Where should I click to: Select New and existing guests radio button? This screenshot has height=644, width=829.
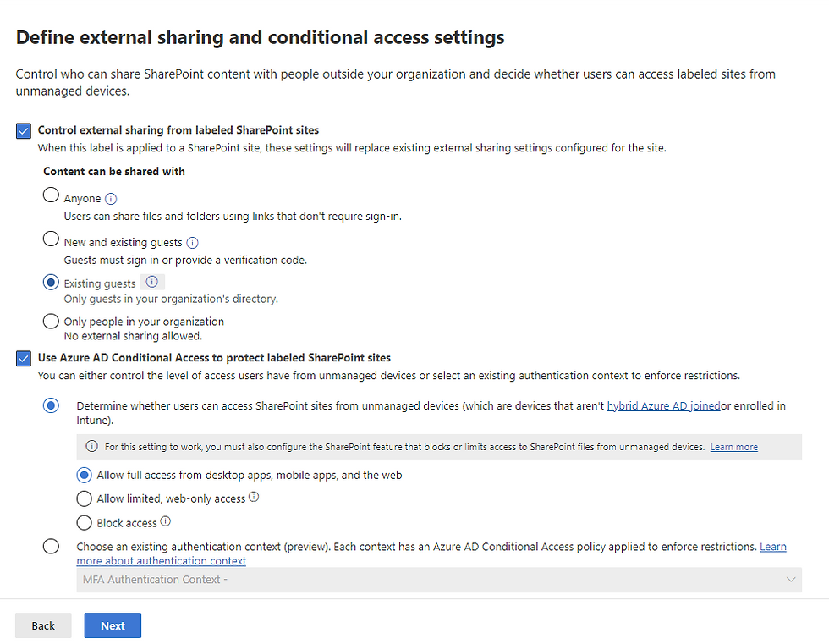pos(51,239)
